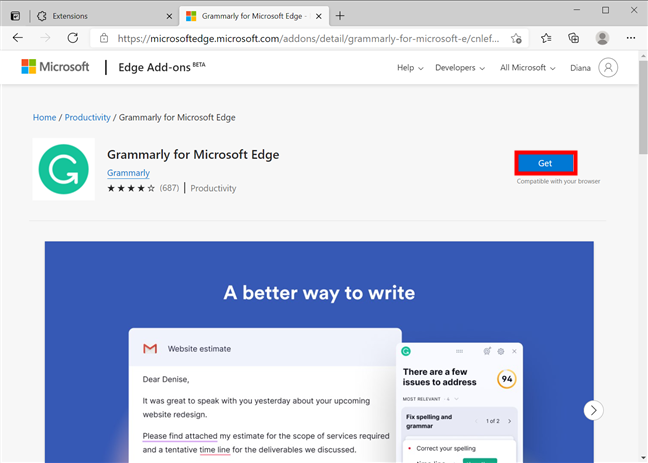Click Diana account avatar icon
This screenshot has width=648, height=463.
(x=608, y=67)
